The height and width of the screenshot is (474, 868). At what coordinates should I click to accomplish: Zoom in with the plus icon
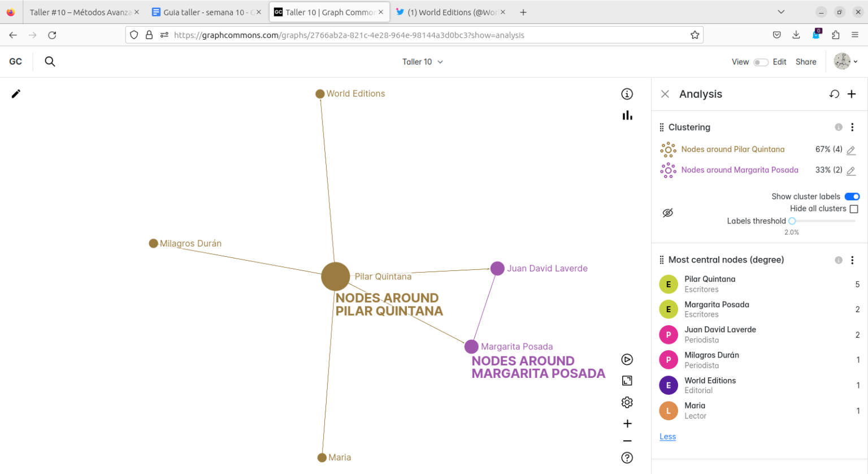[x=627, y=424]
